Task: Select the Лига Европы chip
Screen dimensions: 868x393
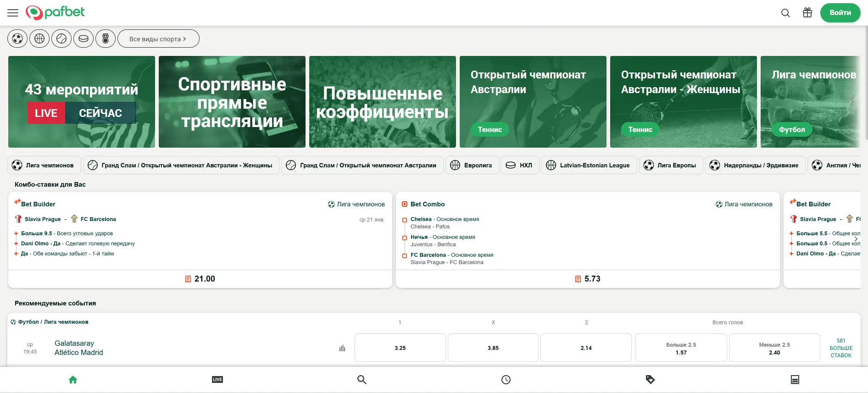Action: (671, 165)
